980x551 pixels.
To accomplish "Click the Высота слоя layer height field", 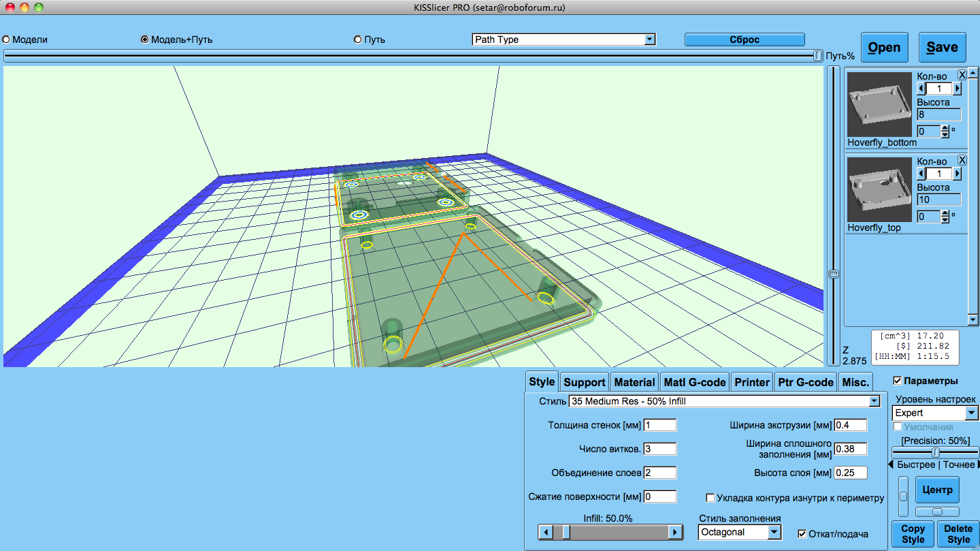I will pyautogui.click(x=851, y=473).
